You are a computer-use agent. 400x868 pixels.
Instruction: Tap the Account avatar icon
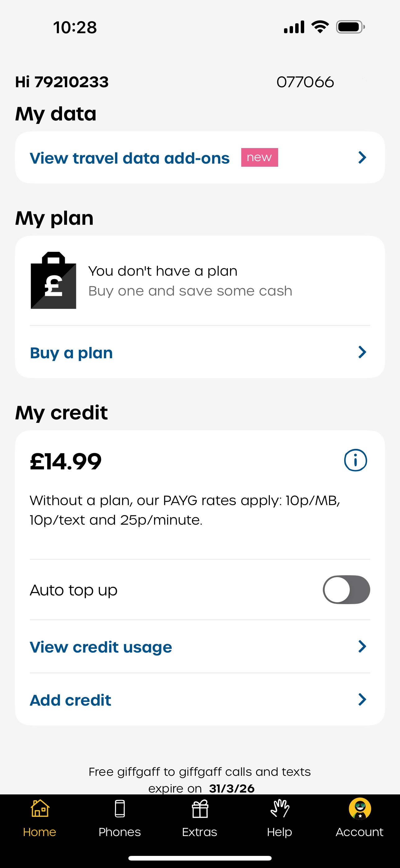click(360, 809)
